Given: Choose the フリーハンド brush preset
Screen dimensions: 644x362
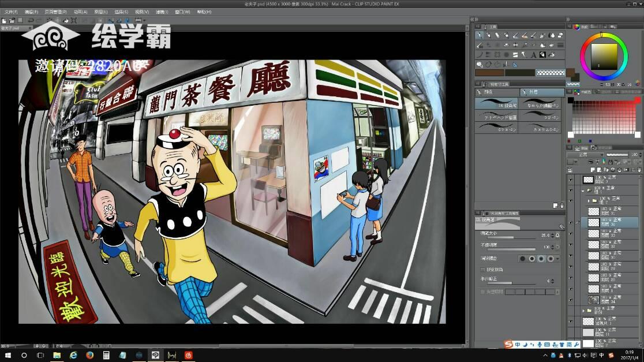Looking at the screenshot, I should [x=496, y=116].
